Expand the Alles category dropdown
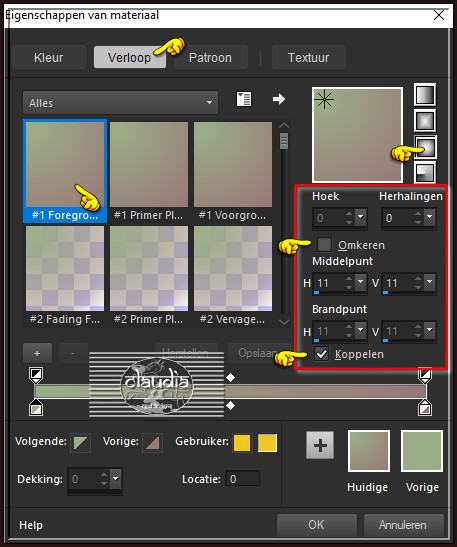Image resolution: width=457 pixels, height=547 pixels. tap(120, 103)
